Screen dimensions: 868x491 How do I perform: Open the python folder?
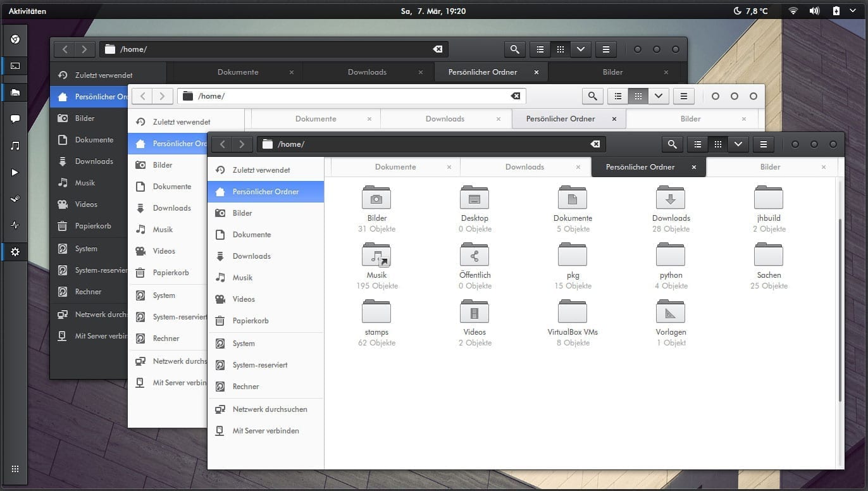[x=671, y=254]
